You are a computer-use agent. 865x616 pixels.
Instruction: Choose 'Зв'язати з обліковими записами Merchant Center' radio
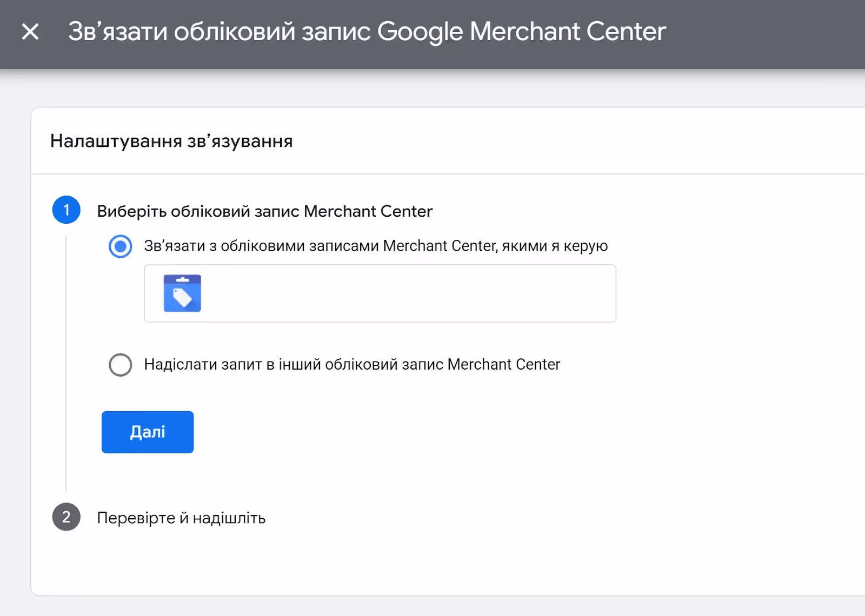(120, 246)
